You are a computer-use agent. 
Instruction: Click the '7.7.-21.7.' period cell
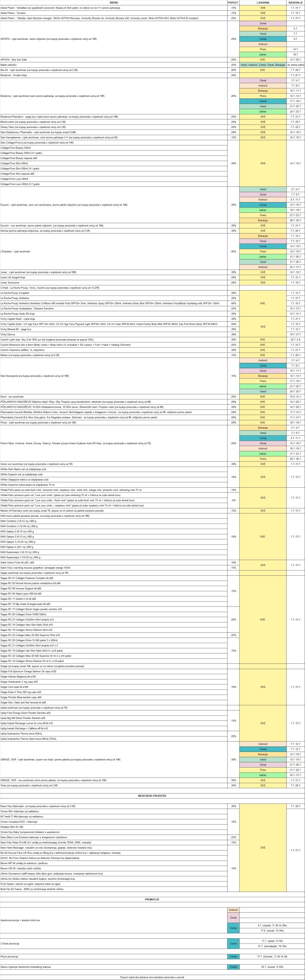(295, 75)
